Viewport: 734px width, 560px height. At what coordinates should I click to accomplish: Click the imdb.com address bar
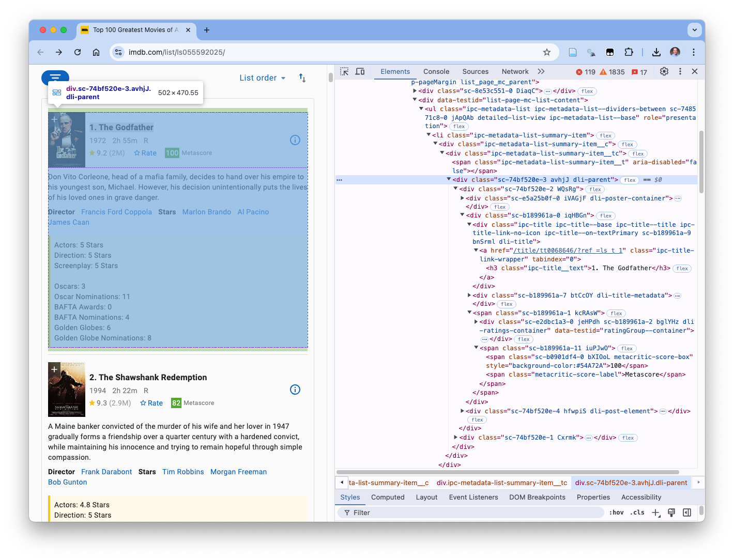click(x=331, y=52)
